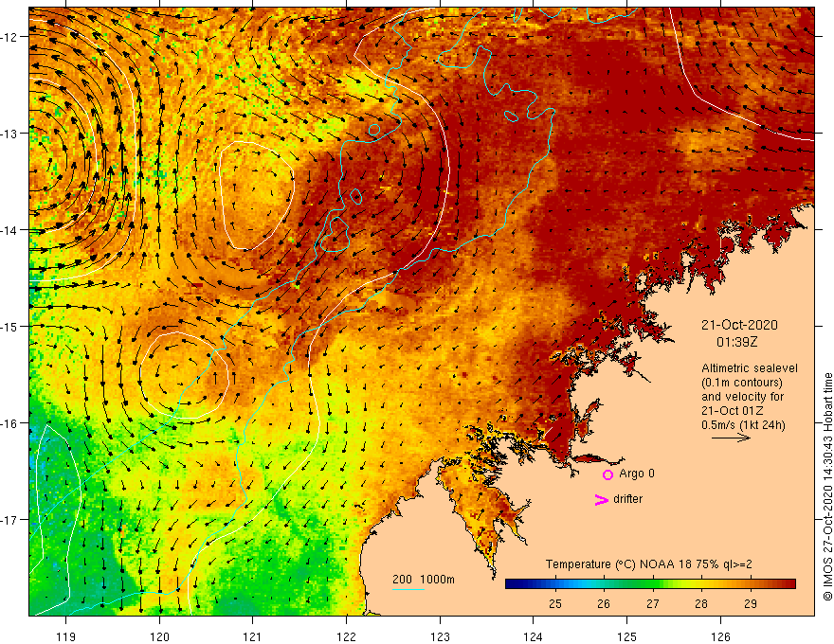Click the magenta drifter arrow symbol
The width and height of the screenshot is (834, 644).
(x=601, y=499)
